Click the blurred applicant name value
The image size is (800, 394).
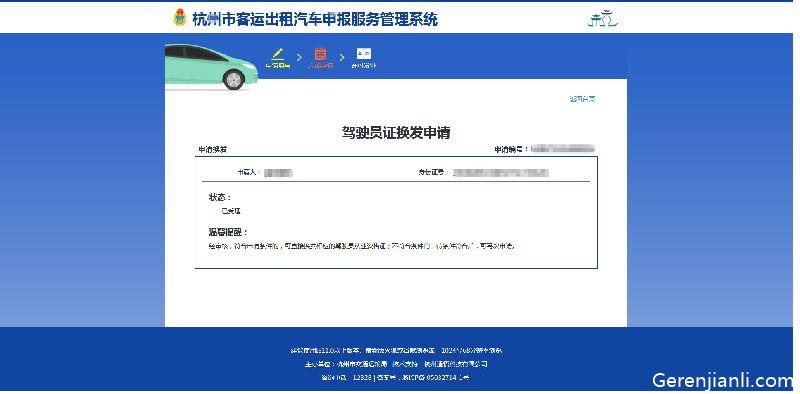(279, 173)
